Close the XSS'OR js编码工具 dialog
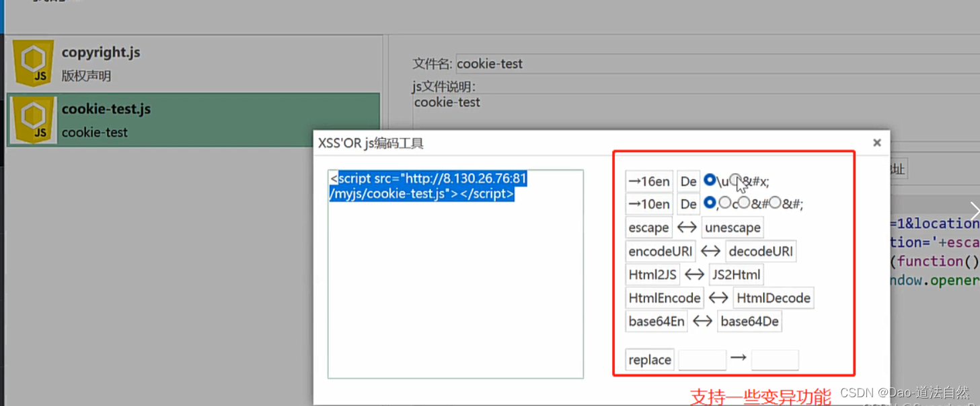980x406 pixels. [x=877, y=143]
